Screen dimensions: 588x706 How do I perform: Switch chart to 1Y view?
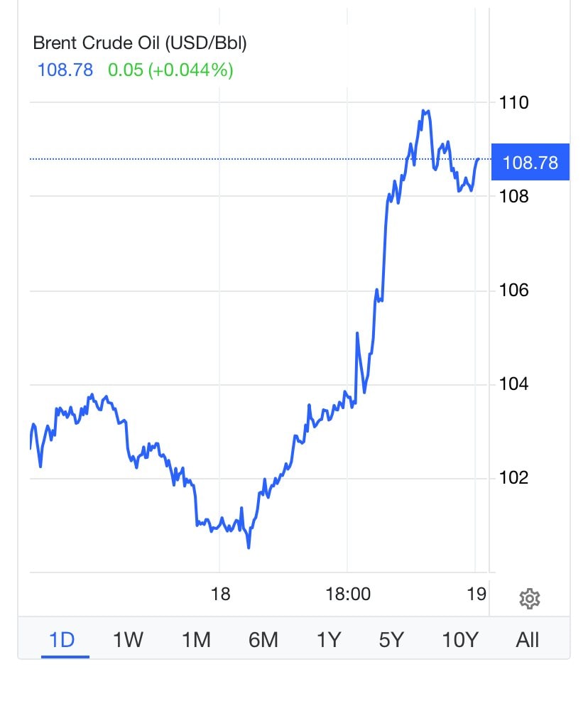(x=329, y=639)
